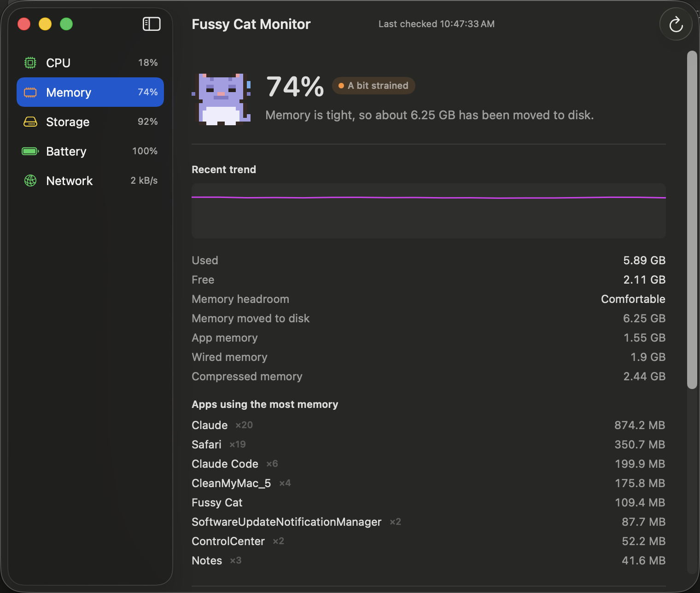Click the 874.2 MB memory figure

[640, 425]
